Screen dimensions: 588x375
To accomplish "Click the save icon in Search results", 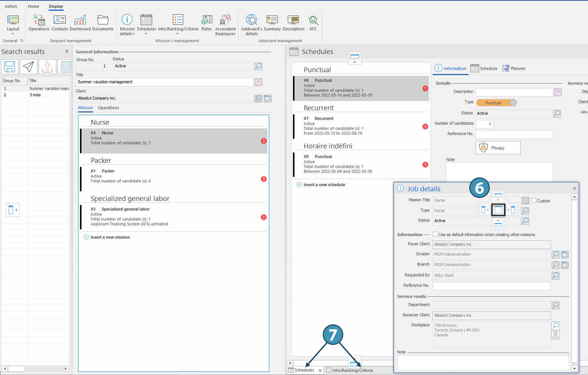I will coord(10,67).
